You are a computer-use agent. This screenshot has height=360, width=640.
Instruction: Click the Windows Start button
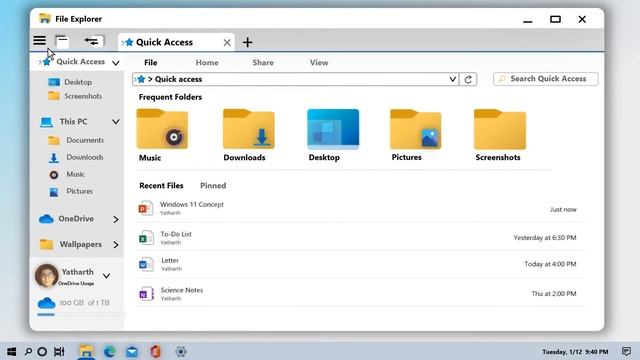(x=12, y=351)
